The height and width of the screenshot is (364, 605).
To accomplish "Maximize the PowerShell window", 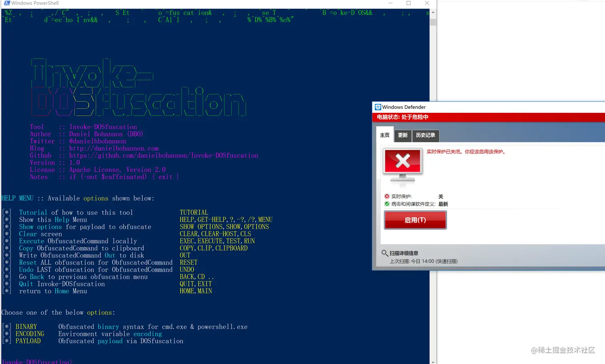I will click(x=409, y=3).
